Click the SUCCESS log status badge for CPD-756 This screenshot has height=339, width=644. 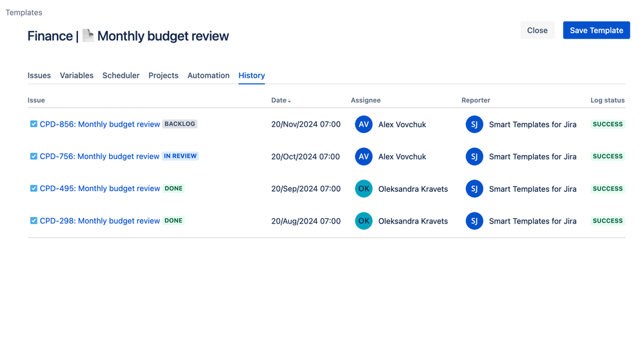[x=608, y=156]
